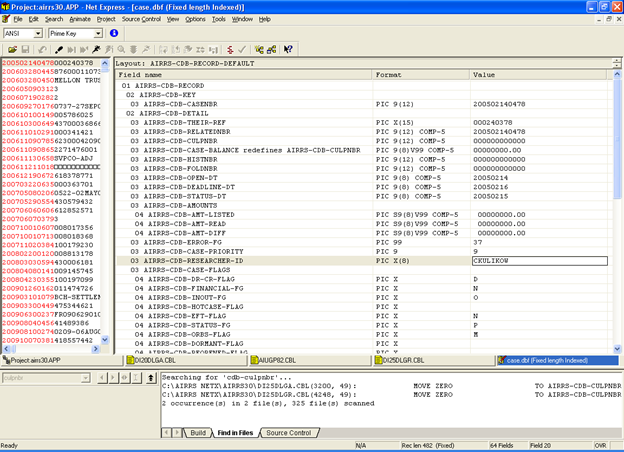
Task: Switch to DI25DLGA.CBL document tab
Action: pyautogui.click(x=157, y=360)
